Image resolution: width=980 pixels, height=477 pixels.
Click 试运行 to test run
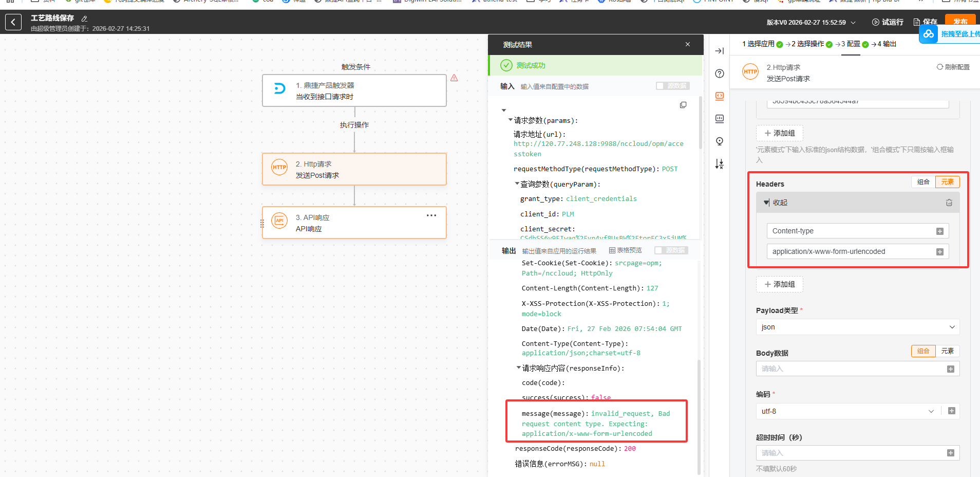coord(888,22)
